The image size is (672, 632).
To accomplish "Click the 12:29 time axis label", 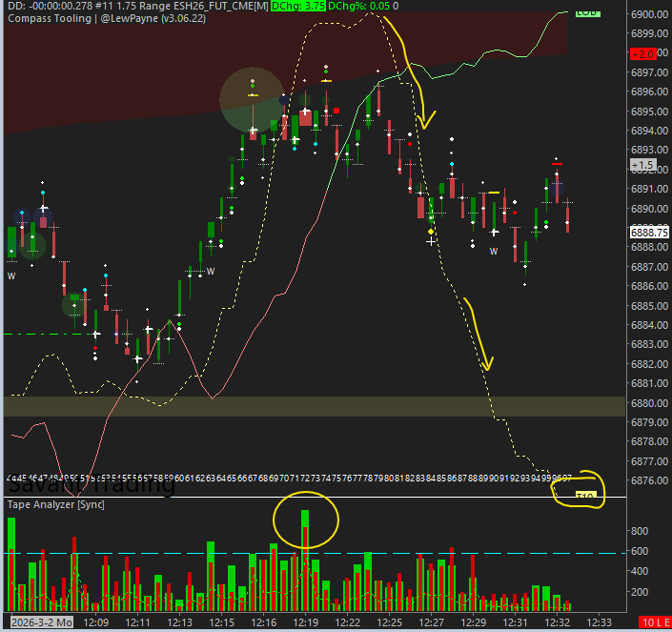I will (x=473, y=622).
